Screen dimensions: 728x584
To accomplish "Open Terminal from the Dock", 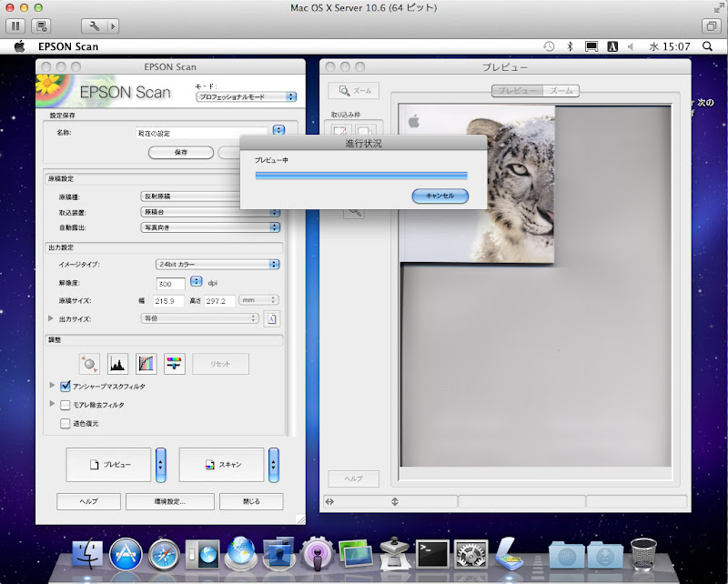I will 432,554.
